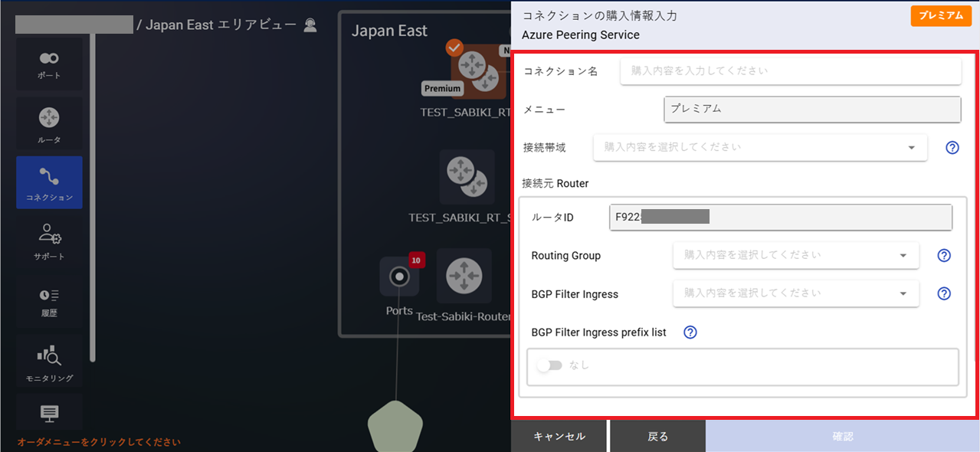Expand the BGP Filter Ingress dropdown

(x=795, y=293)
